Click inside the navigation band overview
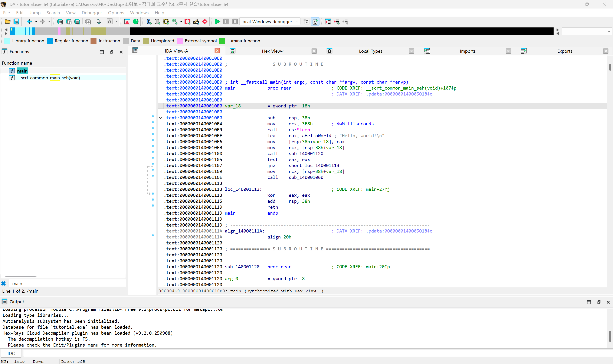 tap(282, 31)
